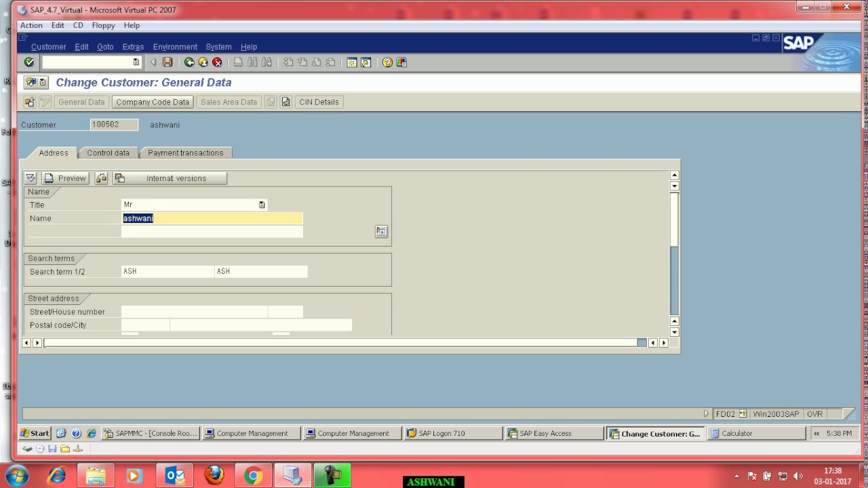Expand the status bar system info arrow
Image resolution: width=868 pixels, height=488 pixels.
(706, 414)
